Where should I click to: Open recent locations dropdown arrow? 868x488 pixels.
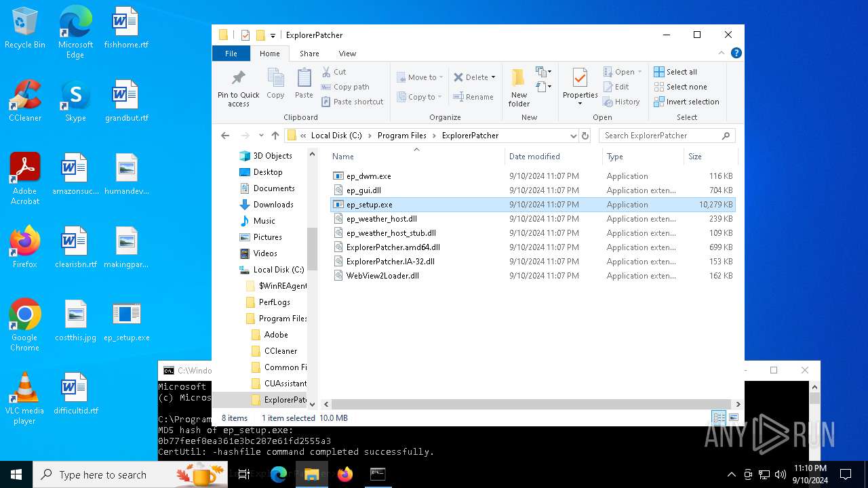point(261,136)
